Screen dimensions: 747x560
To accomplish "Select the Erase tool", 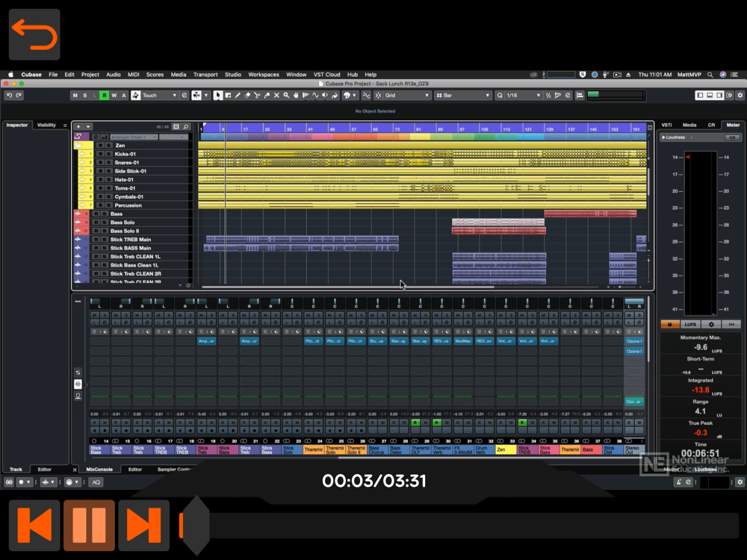I will point(247,96).
